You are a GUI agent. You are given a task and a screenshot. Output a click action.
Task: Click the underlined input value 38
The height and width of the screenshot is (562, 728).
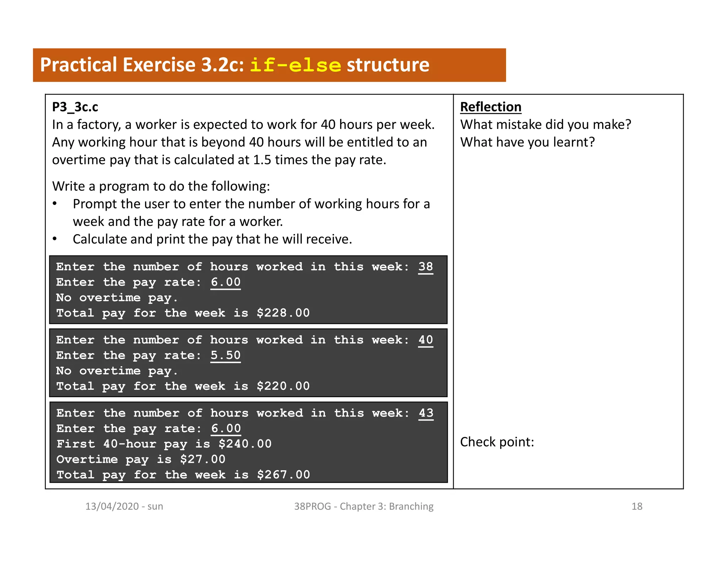[x=425, y=267]
